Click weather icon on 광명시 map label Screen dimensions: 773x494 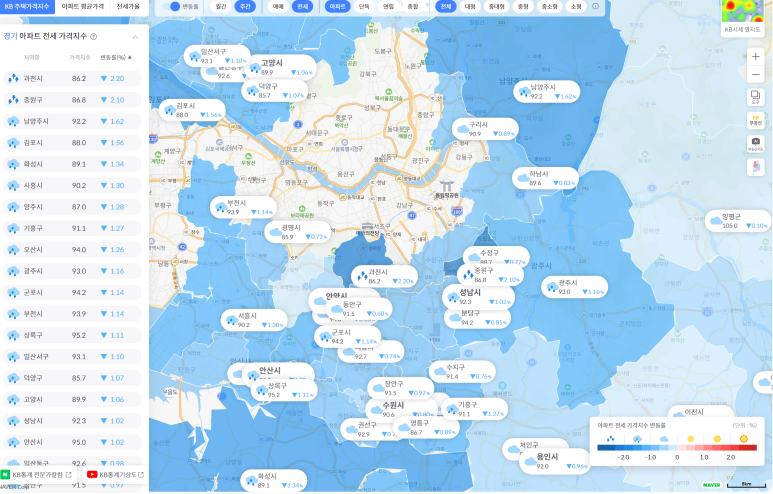(275, 232)
